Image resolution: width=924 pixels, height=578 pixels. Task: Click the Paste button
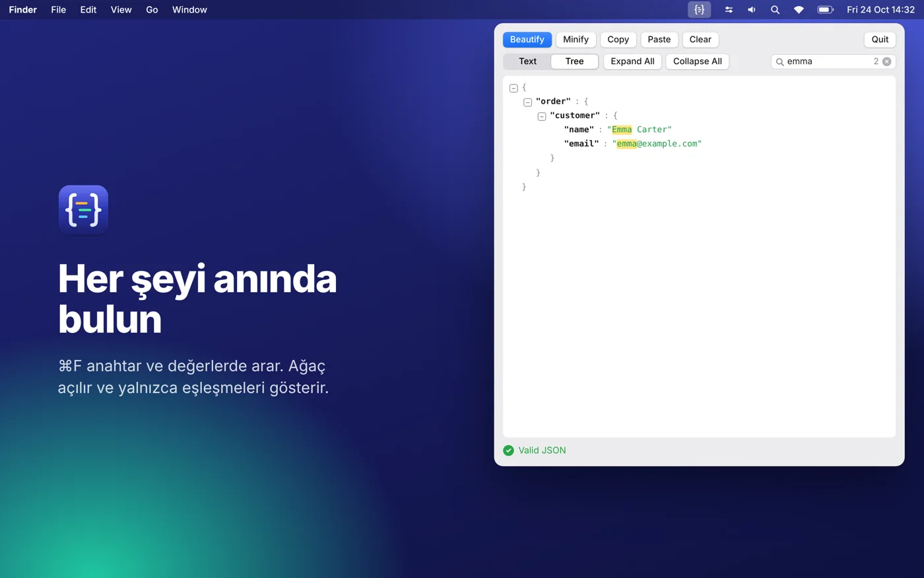pos(659,40)
